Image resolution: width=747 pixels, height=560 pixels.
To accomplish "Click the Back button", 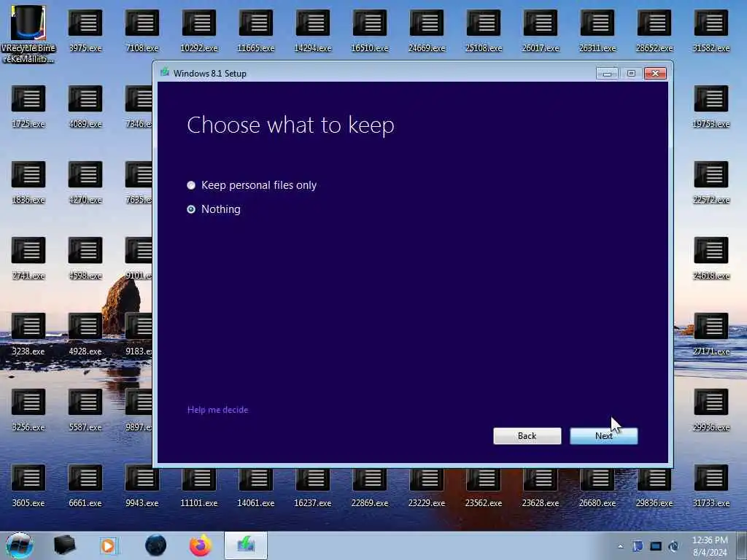I will [527, 436].
